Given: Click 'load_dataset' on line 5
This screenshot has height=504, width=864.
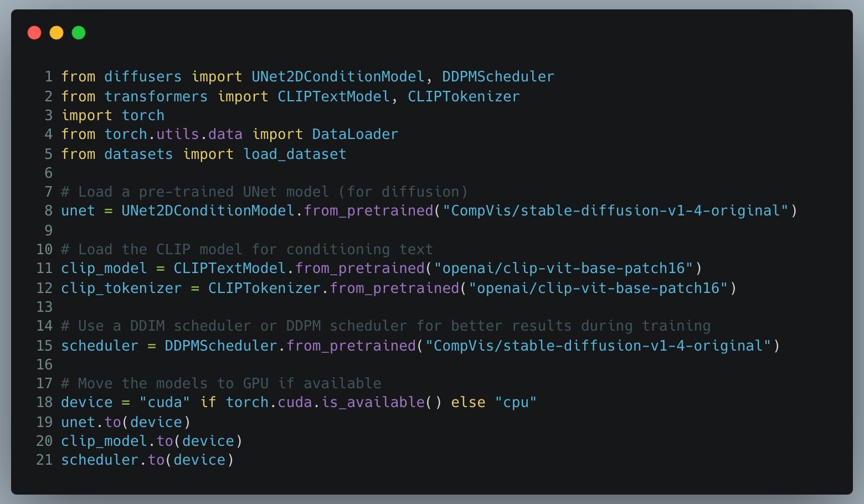Looking at the screenshot, I should pyautogui.click(x=295, y=154).
